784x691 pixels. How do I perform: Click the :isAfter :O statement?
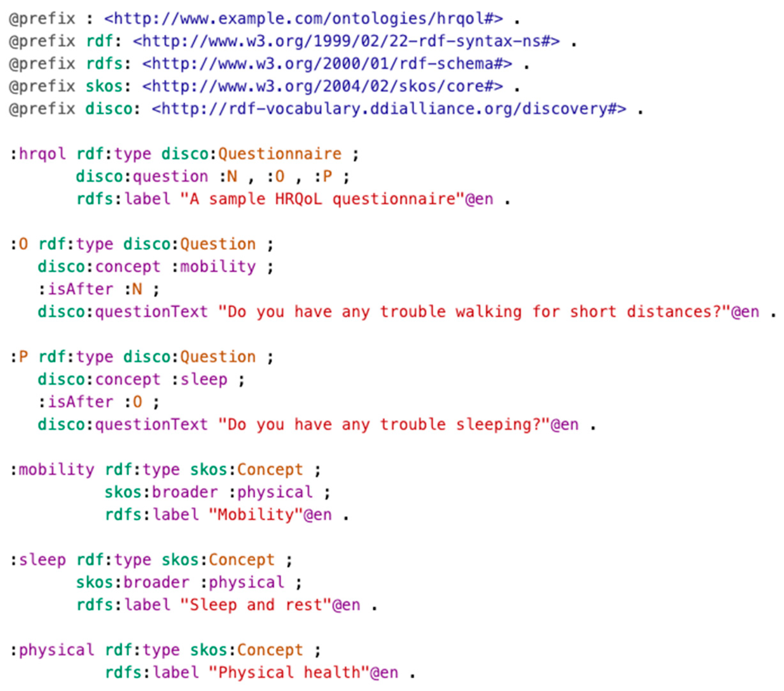[x=90, y=402]
